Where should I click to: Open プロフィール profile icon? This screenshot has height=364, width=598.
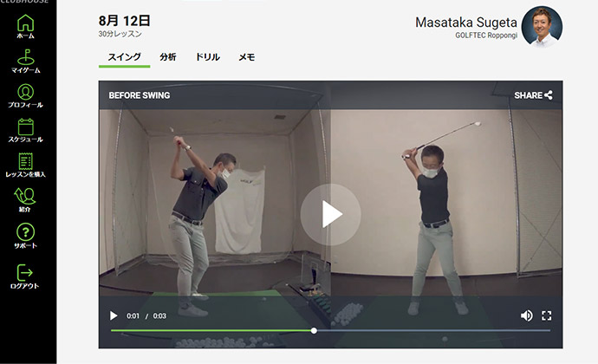[25, 92]
